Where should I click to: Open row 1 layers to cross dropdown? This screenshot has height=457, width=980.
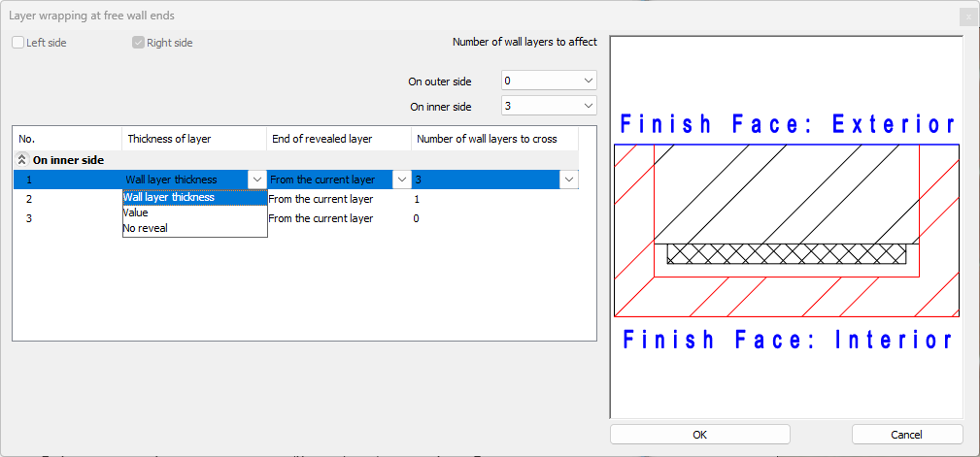pyautogui.click(x=569, y=180)
